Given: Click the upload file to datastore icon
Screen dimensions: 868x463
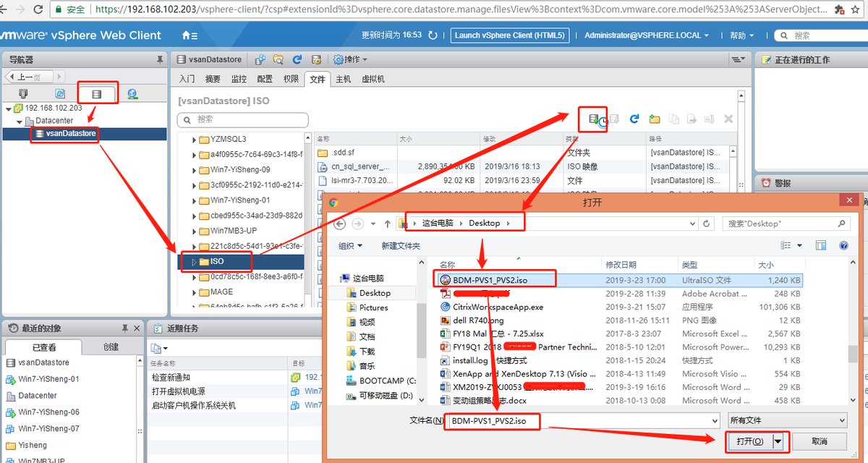Looking at the screenshot, I should click(594, 119).
